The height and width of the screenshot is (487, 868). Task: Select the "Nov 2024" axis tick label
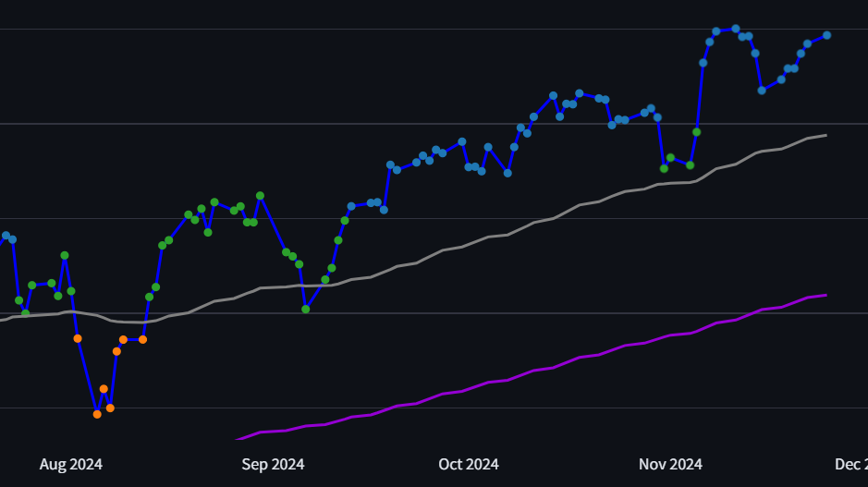[x=670, y=464]
